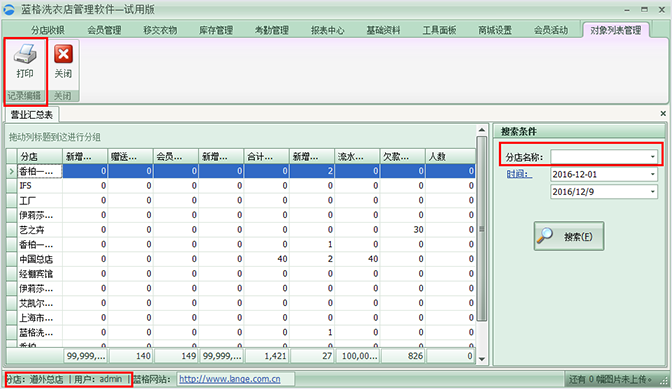Select the row indicator arrow of first row
The height and width of the screenshot is (389, 672).
tap(12, 171)
